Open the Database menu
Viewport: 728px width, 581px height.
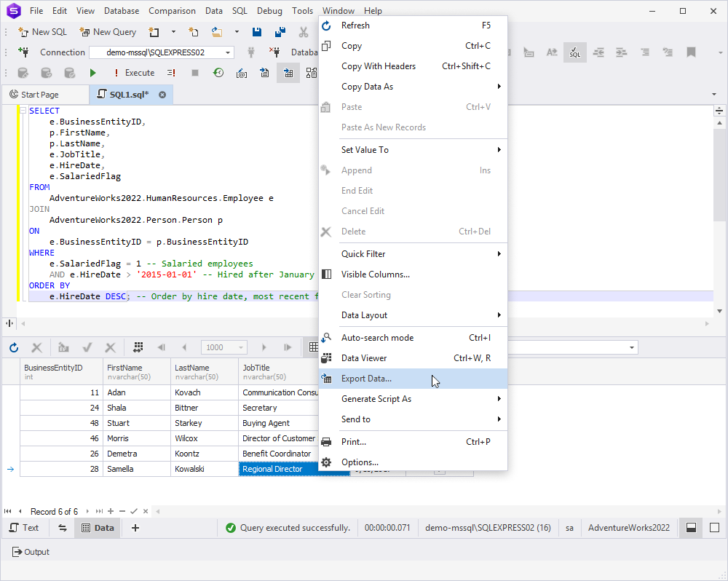(122, 11)
